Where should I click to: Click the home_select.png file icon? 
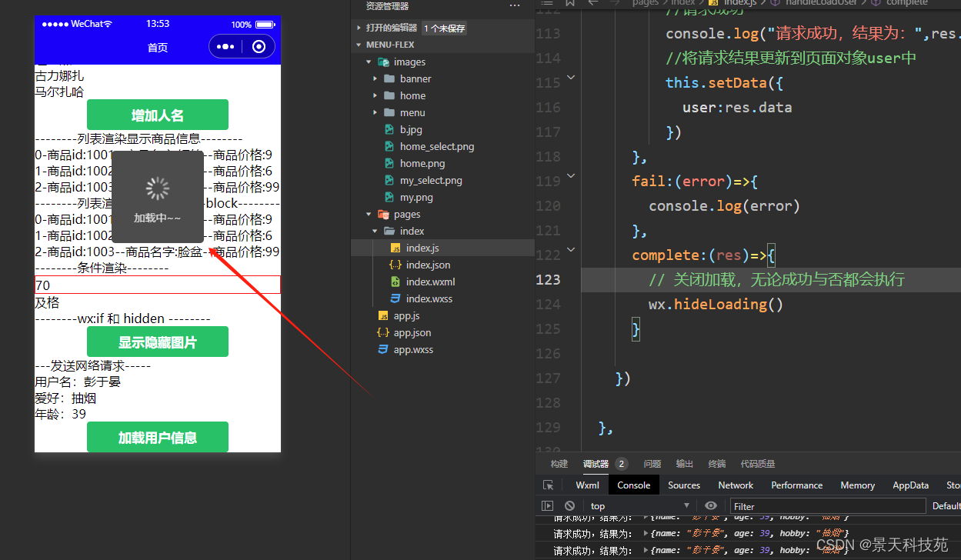[390, 146]
